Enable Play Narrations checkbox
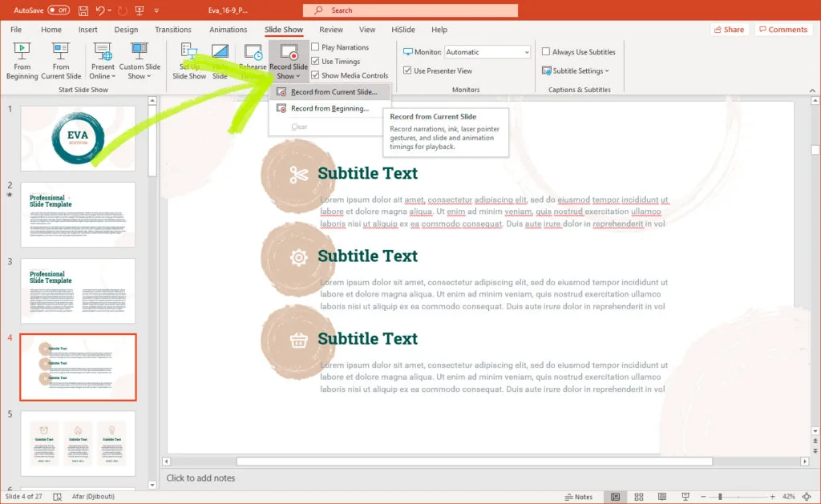The image size is (821, 504). (315, 47)
